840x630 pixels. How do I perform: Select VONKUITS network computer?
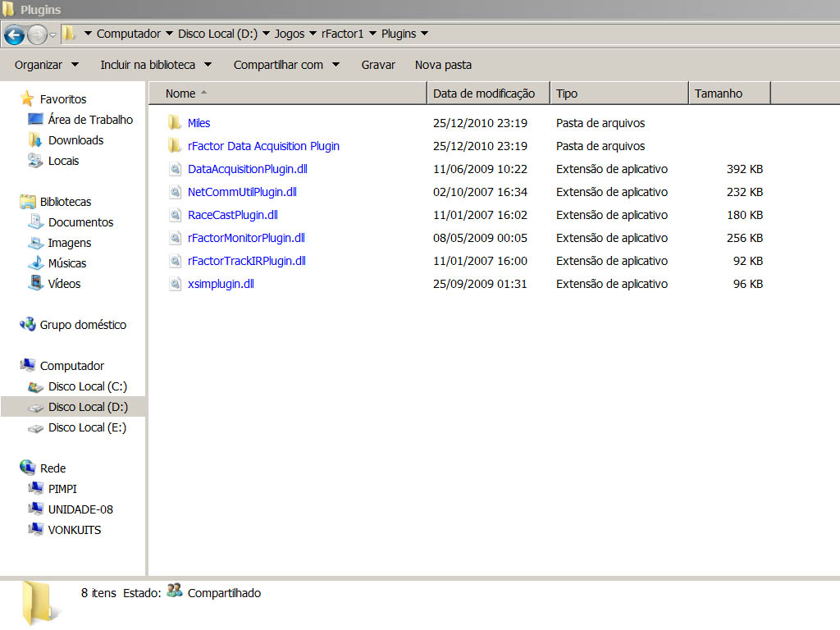75,530
